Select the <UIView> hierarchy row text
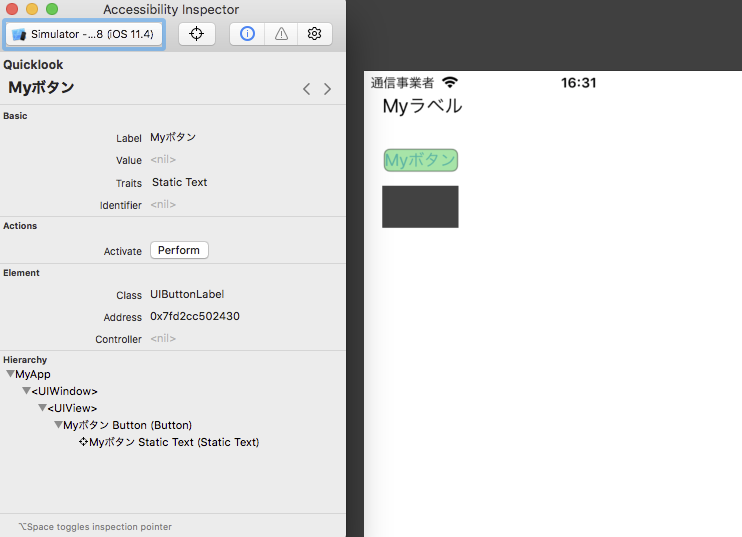The image size is (742, 537). tap(72, 408)
